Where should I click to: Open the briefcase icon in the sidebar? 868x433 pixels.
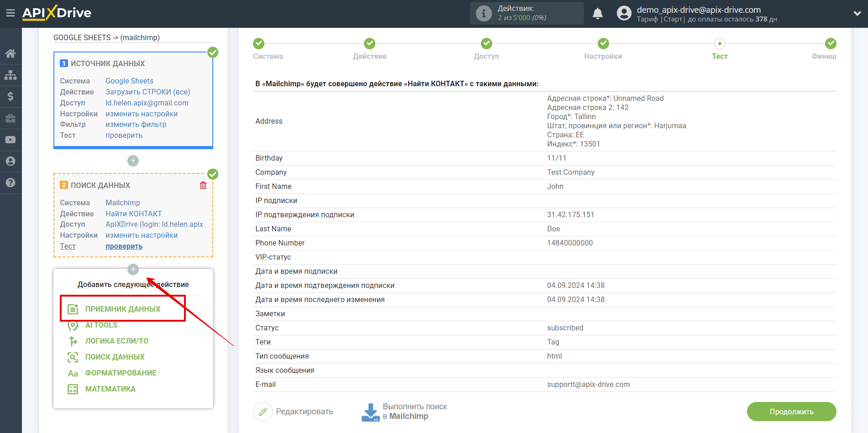[x=11, y=118]
